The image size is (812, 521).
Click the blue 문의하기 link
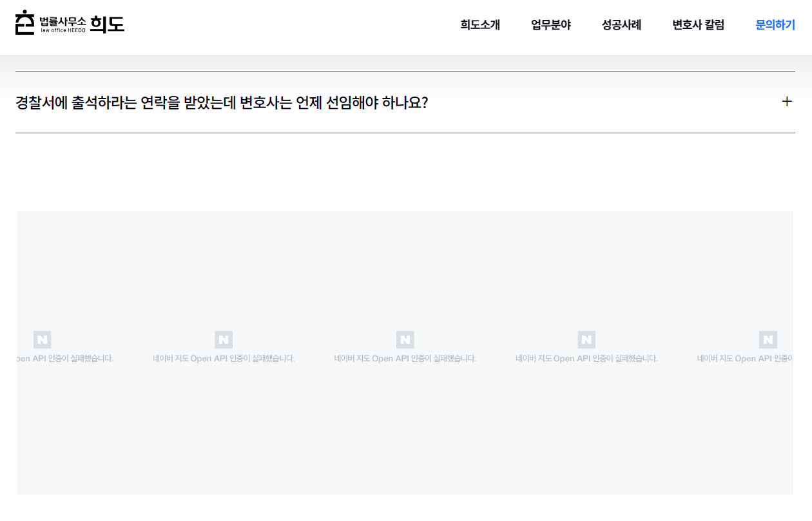[x=775, y=24]
